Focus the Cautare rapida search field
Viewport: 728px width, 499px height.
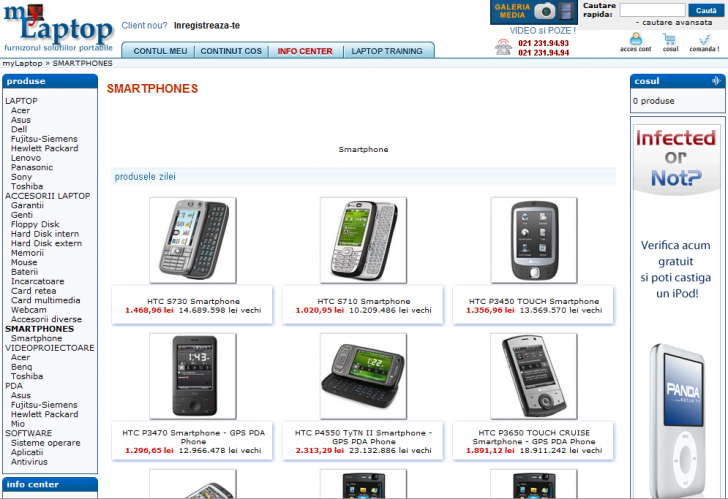pyautogui.click(x=652, y=10)
